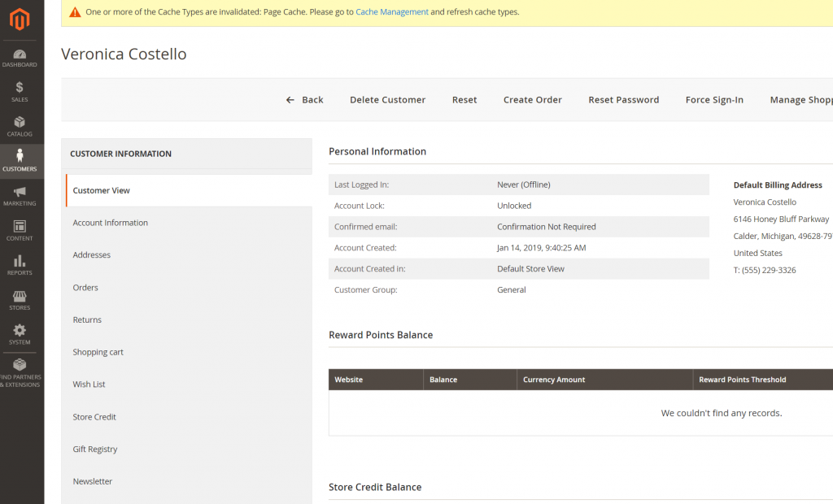Click the Delete Customer button

pyautogui.click(x=387, y=99)
